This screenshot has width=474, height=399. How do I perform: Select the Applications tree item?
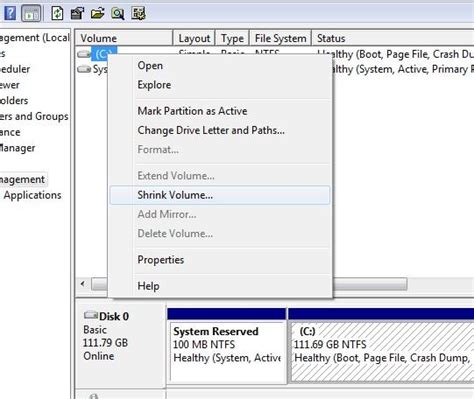(32, 195)
